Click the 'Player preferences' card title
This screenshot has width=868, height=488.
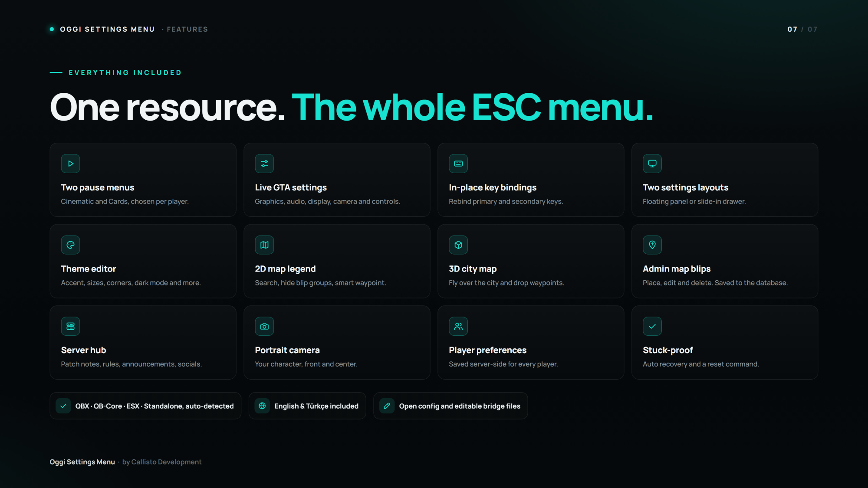click(487, 350)
